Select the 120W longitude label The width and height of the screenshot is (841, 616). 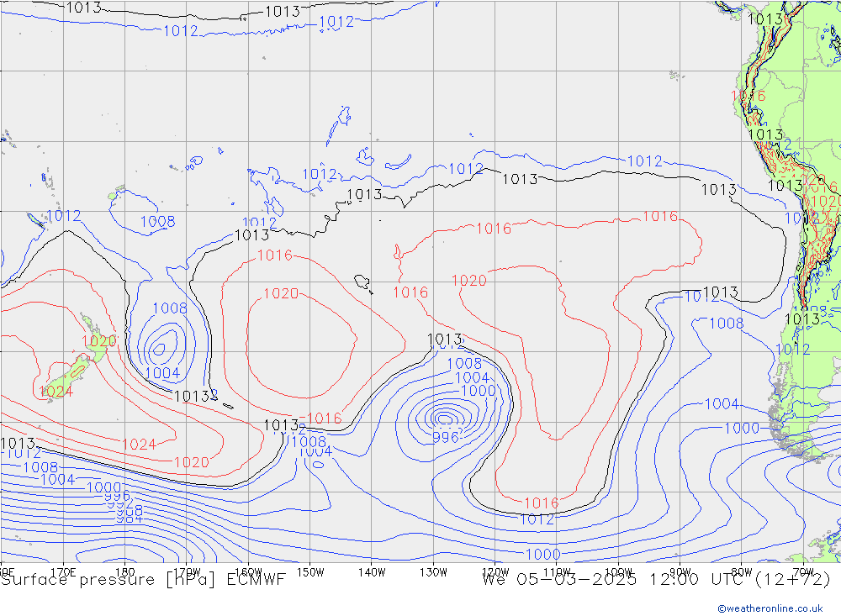[495, 572]
